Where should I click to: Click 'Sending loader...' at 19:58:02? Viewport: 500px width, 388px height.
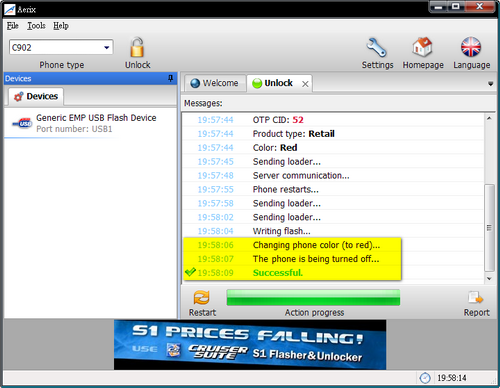tap(287, 217)
